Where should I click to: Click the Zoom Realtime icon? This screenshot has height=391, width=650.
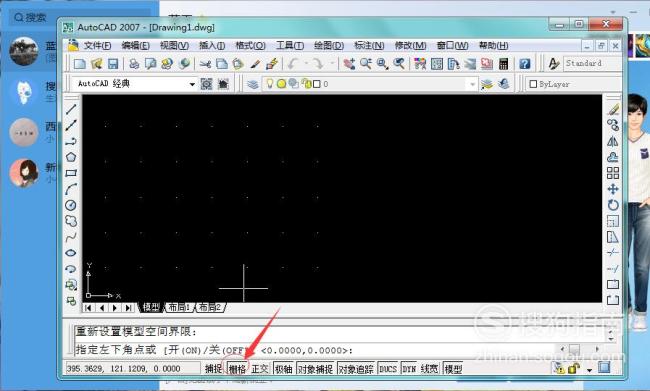click(366, 64)
